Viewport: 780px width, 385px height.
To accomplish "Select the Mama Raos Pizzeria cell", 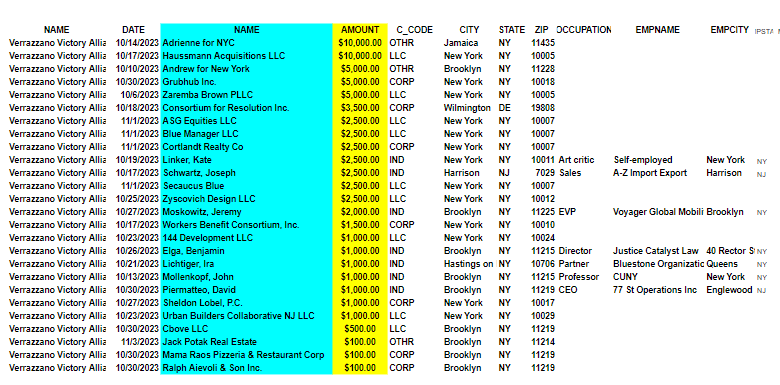I will [x=247, y=355].
